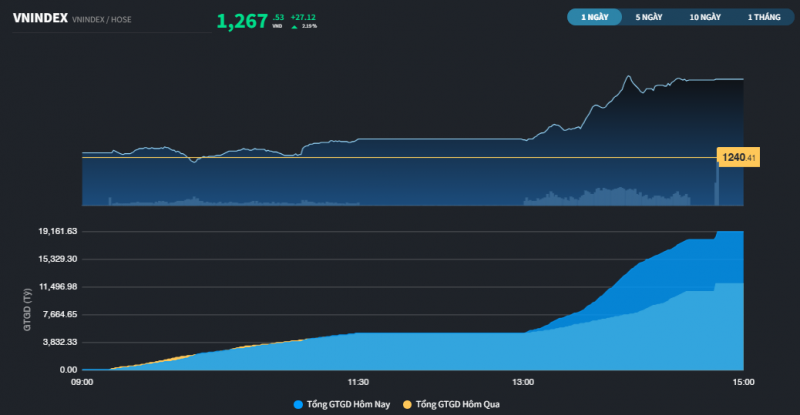Click the 15:00 time axis label
Screen dimensions: 800x415
coord(744,381)
